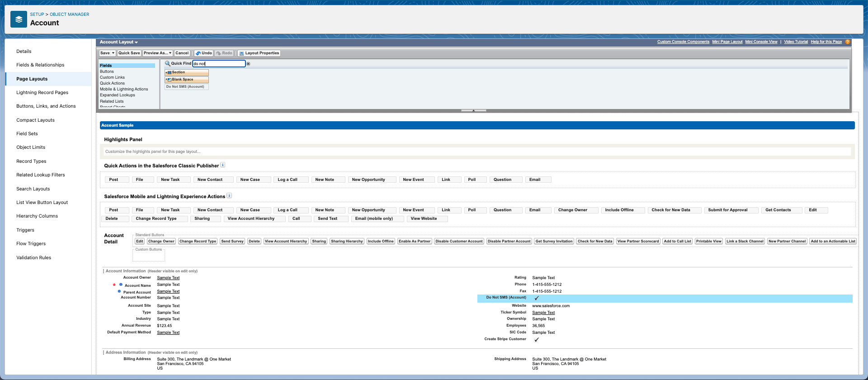868x380 pixels.
Task: Open the Custom Console Components link
Action: [683, 42]
